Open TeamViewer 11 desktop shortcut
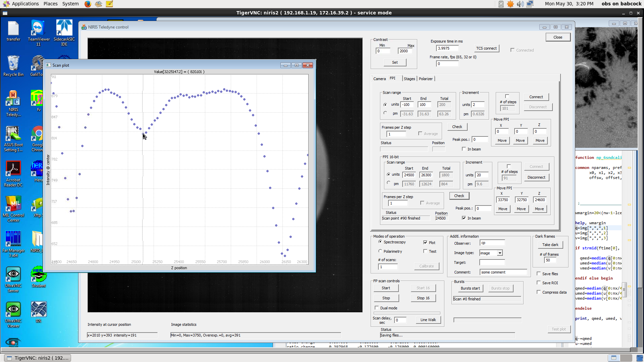 (38, 33)
